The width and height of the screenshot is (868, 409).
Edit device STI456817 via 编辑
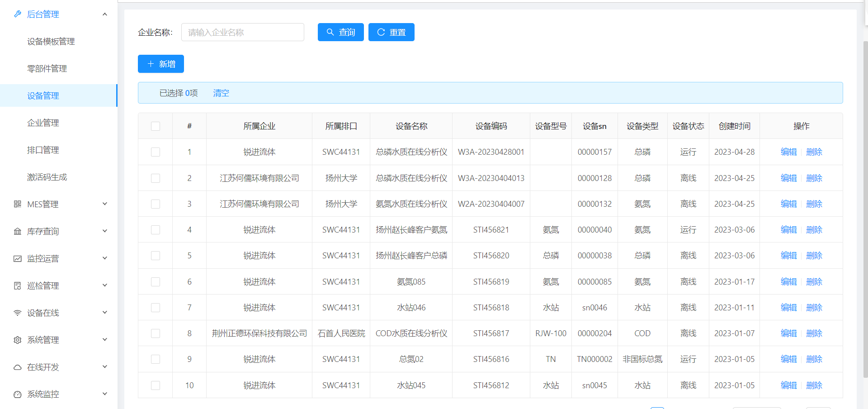(x=789, y=333)
